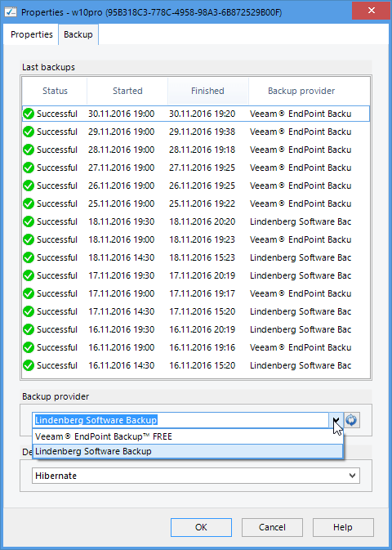Close the Properties window
392x550 pixels.
(372, 10)
